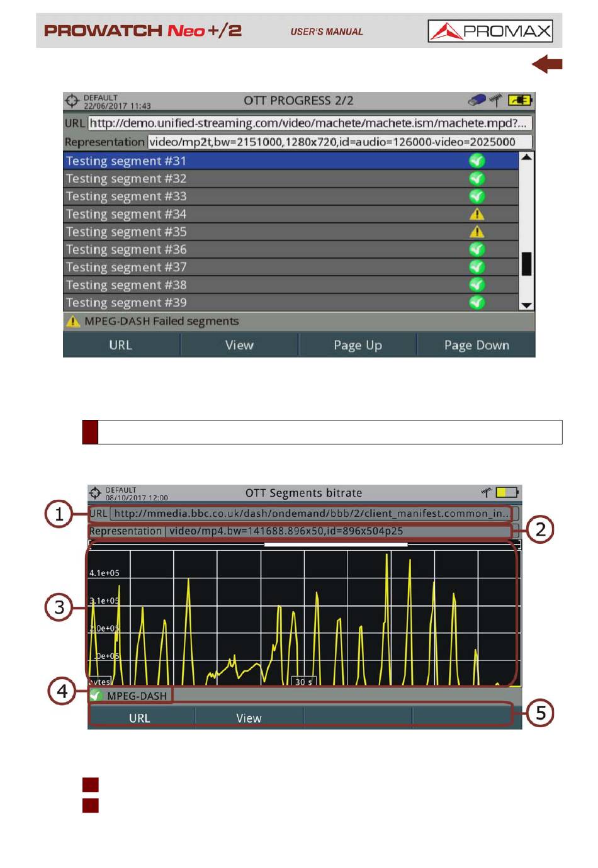The width and height of the screenshot is (598, 868).
Task: Select row Testing segment #39
Action: tap(291, 302)
